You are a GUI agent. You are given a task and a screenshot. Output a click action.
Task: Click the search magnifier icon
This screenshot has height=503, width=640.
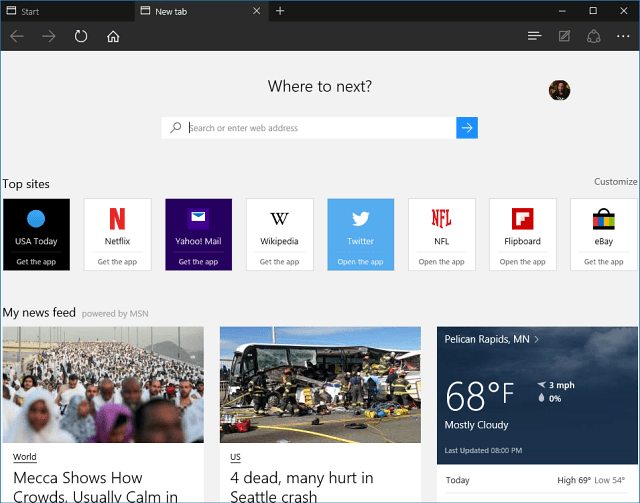[176, 128]
